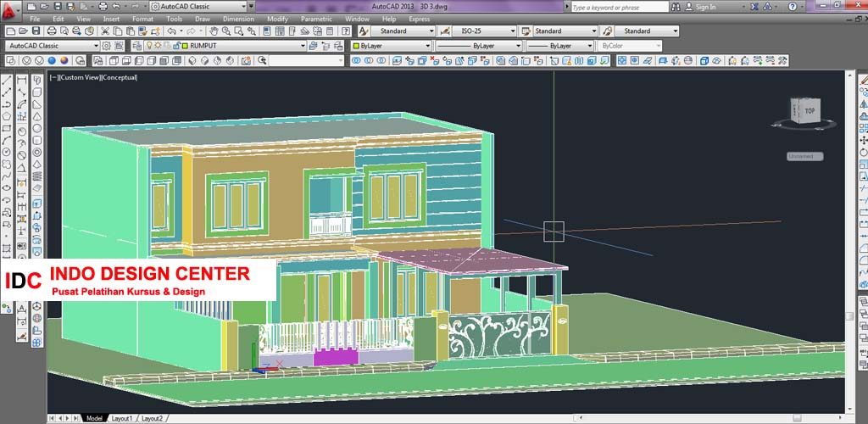Open the File menu
The height and width of the screenshot is (424, 868).
click(35, 19)
